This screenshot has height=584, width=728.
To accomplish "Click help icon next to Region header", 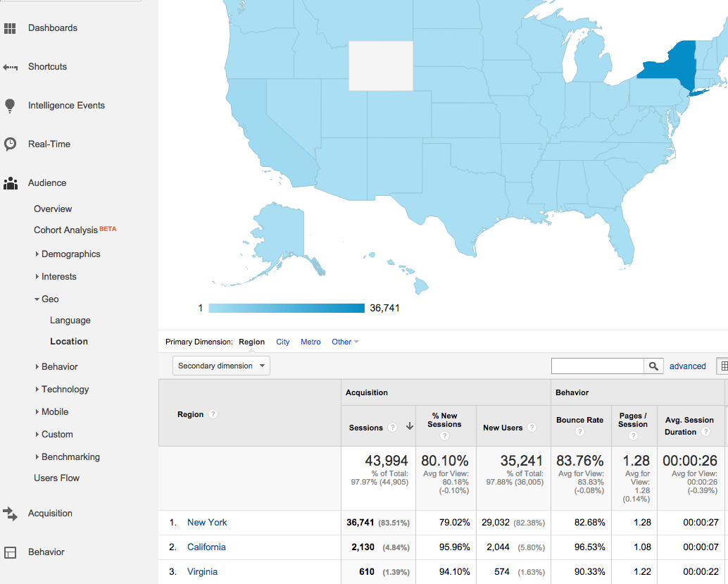I will pos(213,414).
